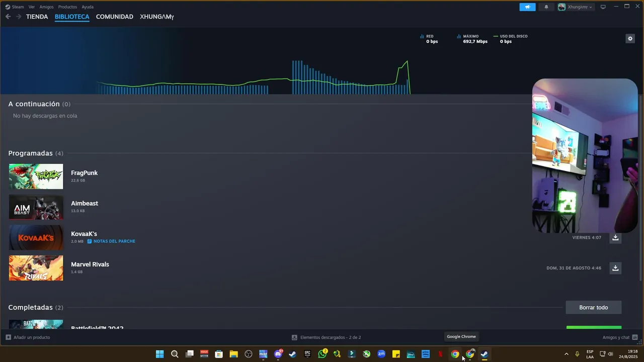Open the taskbar microphone indicator
Viewport: 644px width, 362px height.
(x=577, y=354)
